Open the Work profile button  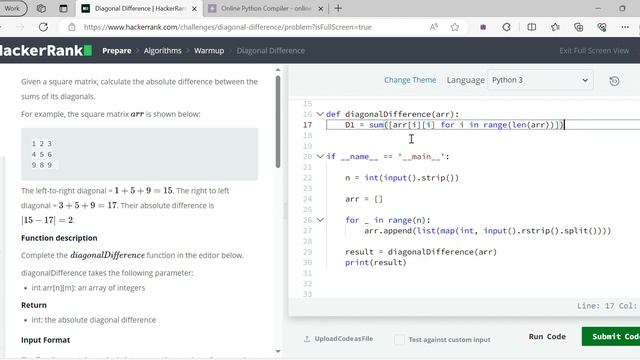(13, 8)
